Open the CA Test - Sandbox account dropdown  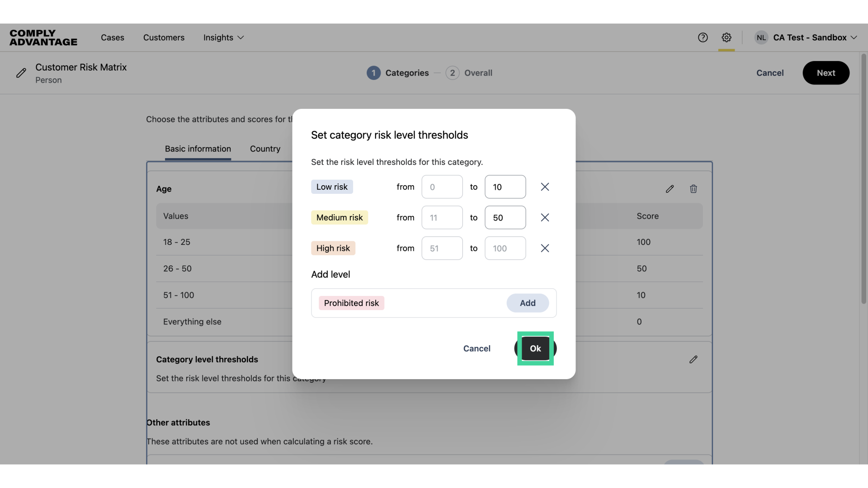pyautogui.click(x=806, y=38)
